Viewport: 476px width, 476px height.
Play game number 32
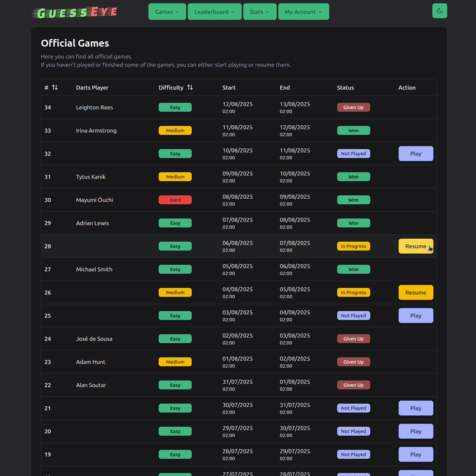click(416, 153)
